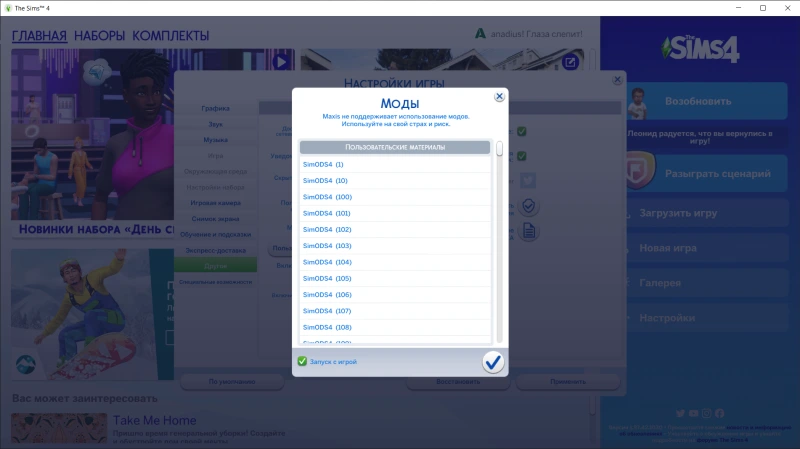Screen dimensions: 800x449
Task: Open external link icon on news banner
Action: 570,62
